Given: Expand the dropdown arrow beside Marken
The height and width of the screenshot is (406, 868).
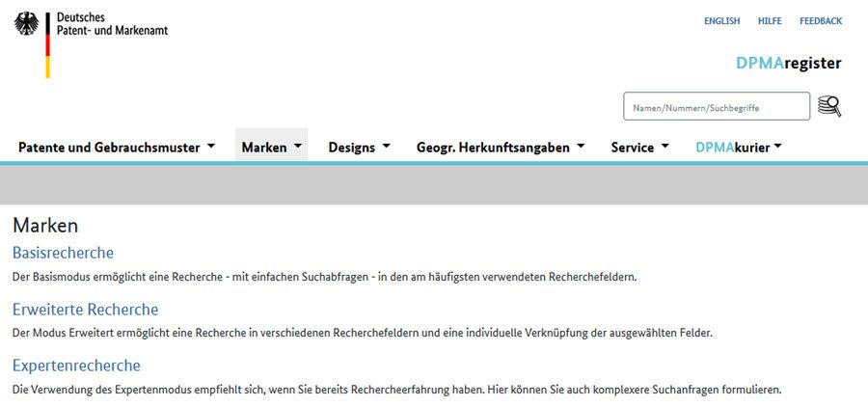Looking at the screenshot, I should click(298, 148).
